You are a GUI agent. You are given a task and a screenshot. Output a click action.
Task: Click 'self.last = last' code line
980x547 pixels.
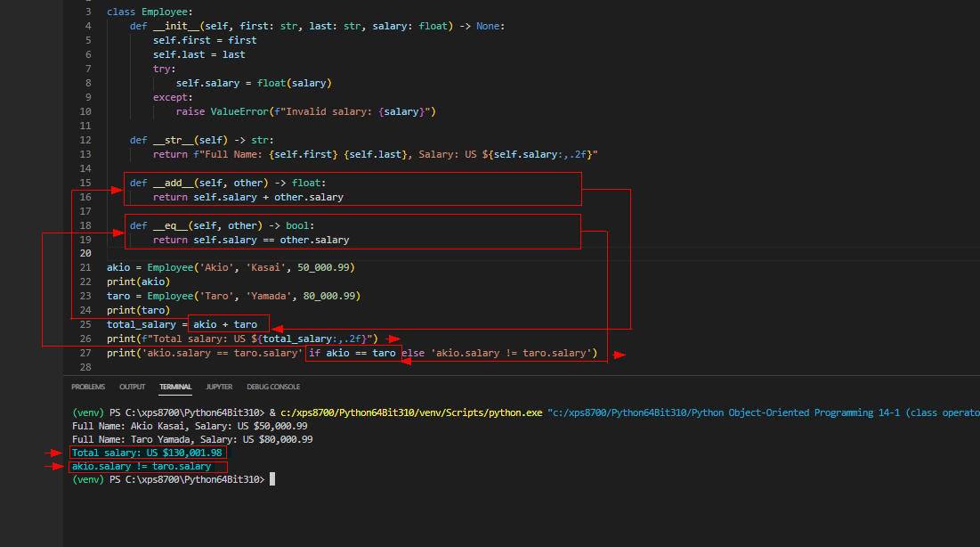pos(198,55)
